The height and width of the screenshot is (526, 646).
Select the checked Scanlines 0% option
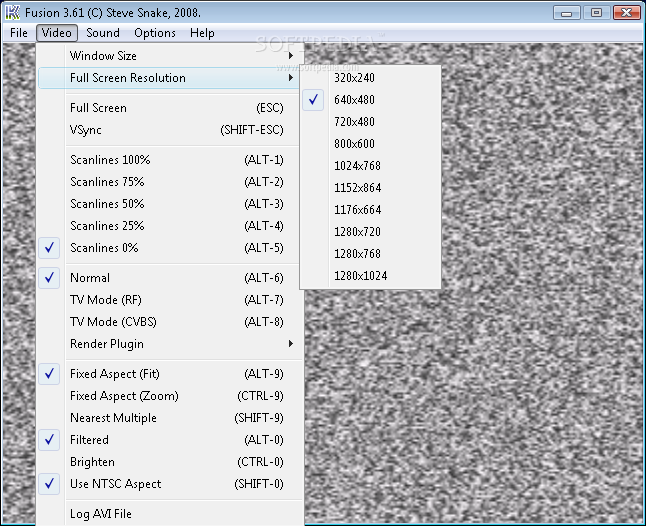point(171,248)
